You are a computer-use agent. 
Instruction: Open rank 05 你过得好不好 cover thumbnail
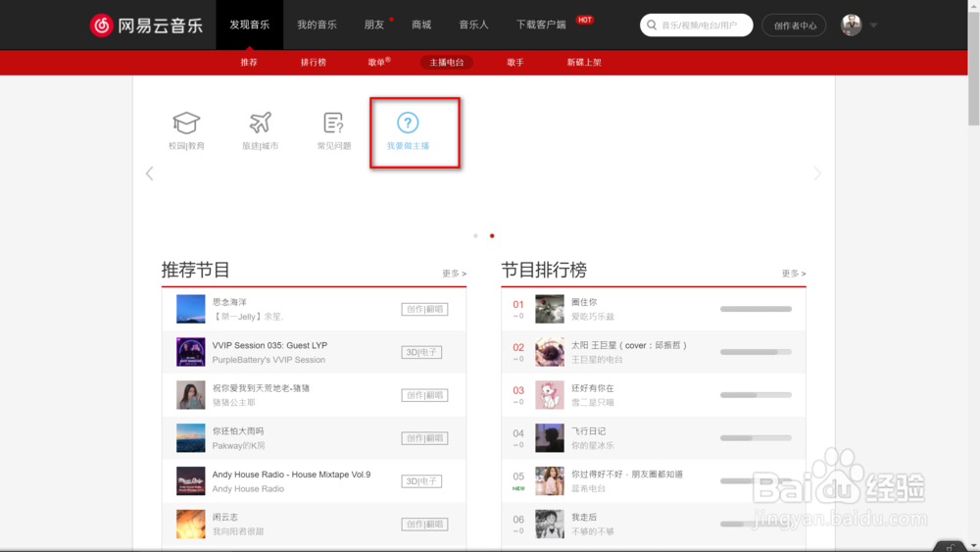point(550,481)
